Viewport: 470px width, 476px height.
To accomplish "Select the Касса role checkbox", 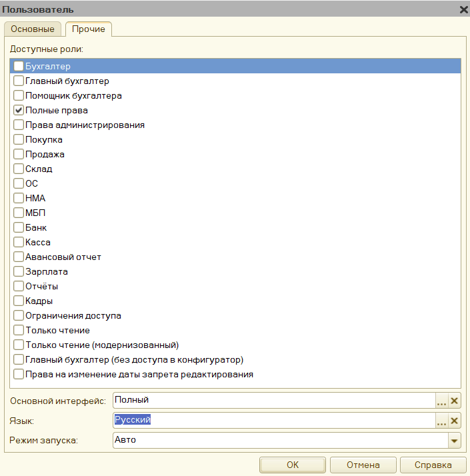I will pos(19,243).
